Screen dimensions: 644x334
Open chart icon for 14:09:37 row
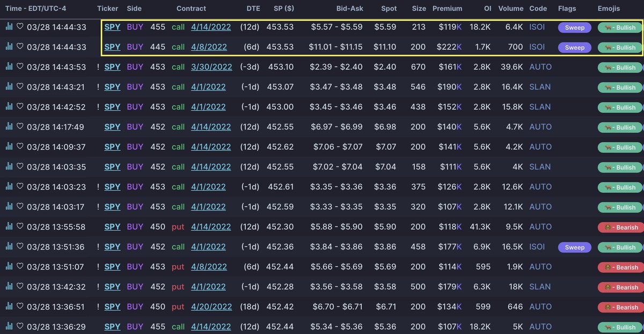(9, 147)
